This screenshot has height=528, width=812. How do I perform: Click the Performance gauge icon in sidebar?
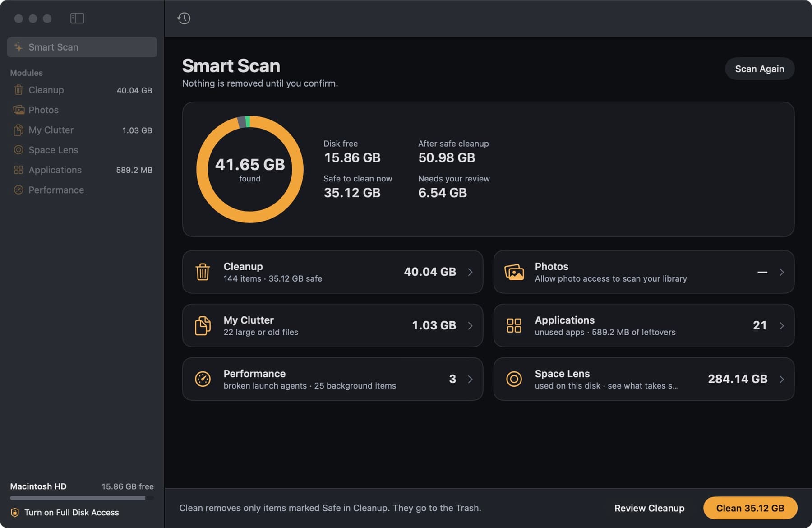[x=18, y=190]
